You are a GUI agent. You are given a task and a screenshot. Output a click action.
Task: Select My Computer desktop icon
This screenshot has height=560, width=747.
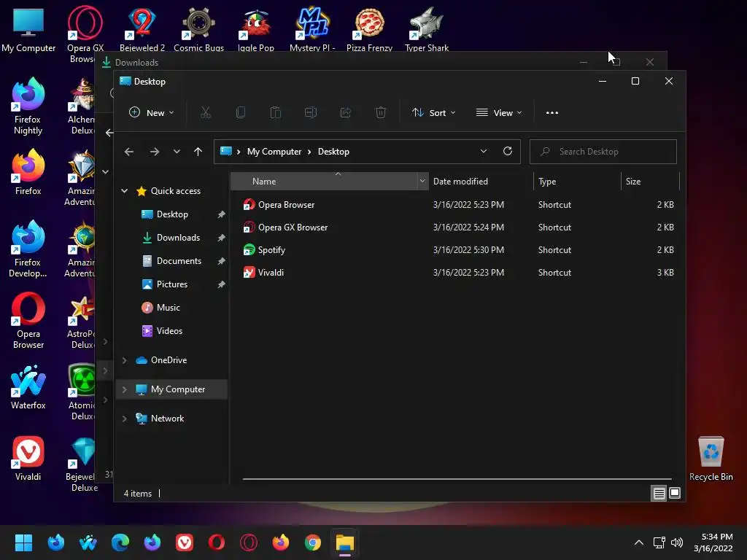tap(28, 29)
